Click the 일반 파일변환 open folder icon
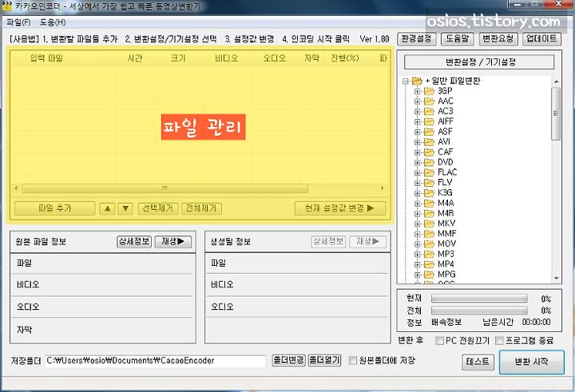The width and height of the screenshot is (575, 392). (417, 81)
